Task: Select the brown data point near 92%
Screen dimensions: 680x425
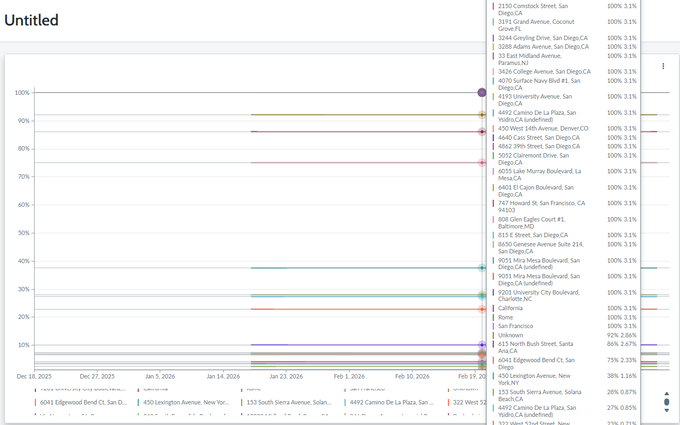Action: pyautogui.click(x=482, y=115)
